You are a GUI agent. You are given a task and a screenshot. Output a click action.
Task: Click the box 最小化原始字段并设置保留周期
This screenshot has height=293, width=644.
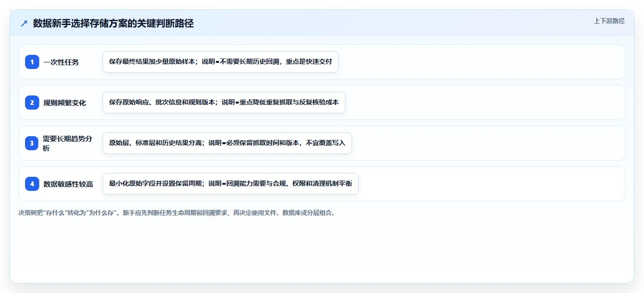click(231, 184)
